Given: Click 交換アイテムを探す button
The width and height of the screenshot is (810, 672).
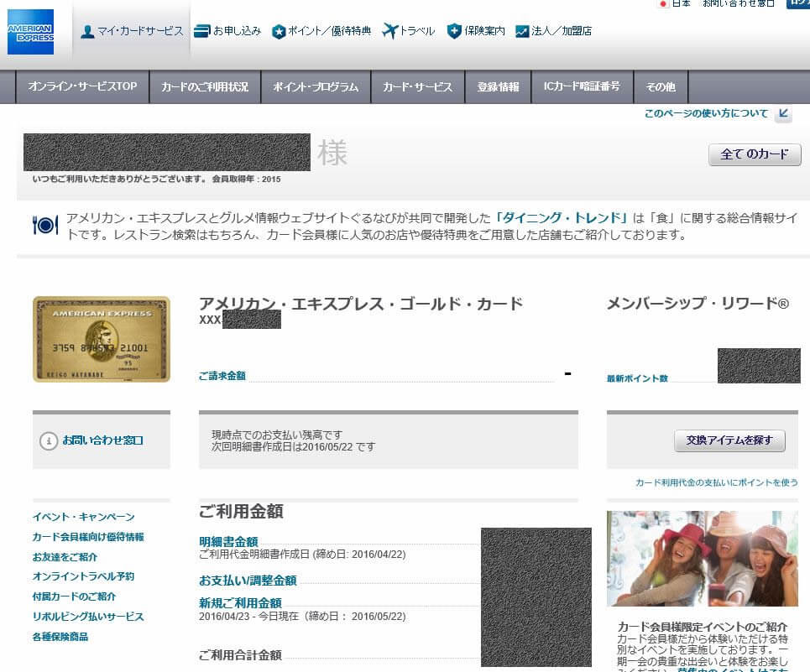Looking at the screenshot, I should point(729,440).
